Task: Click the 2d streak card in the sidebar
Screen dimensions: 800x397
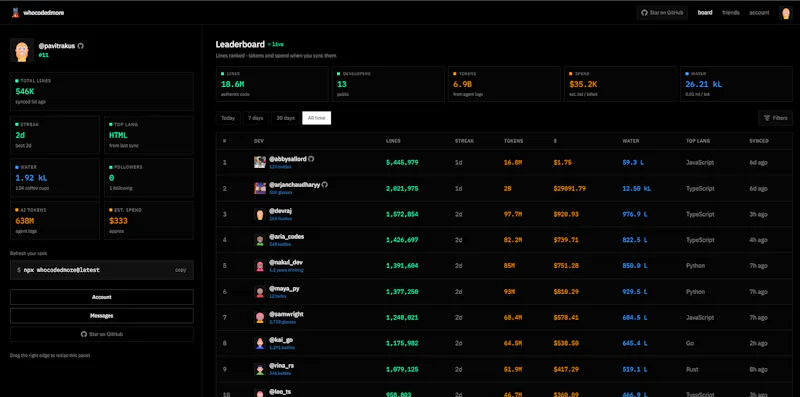Action: [x=55, y=135]
